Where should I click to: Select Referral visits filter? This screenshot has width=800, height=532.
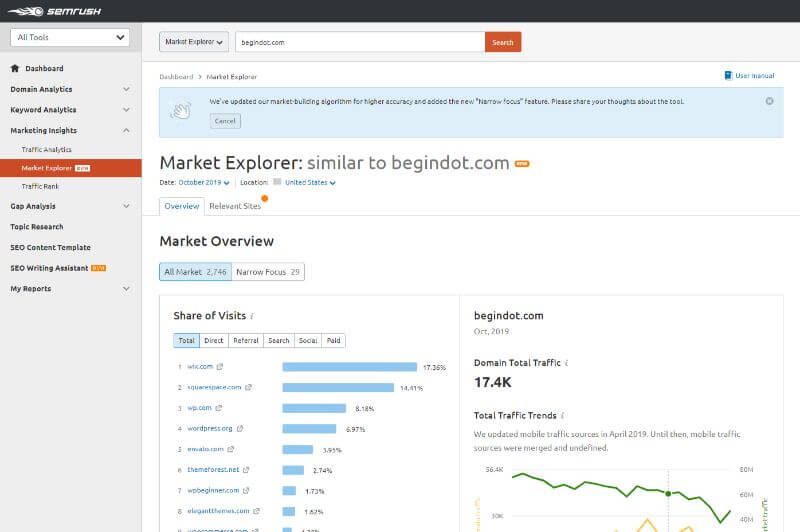click(x=246, y=341)
